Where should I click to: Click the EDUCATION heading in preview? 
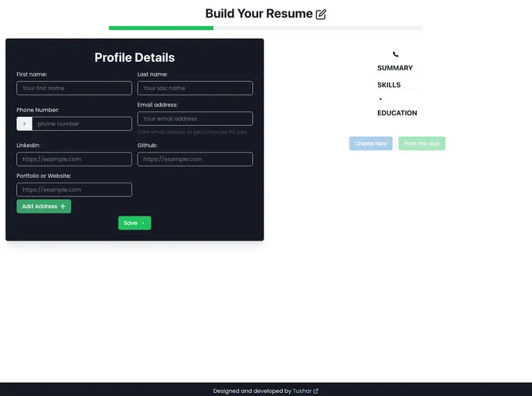(x=397, y=113)
